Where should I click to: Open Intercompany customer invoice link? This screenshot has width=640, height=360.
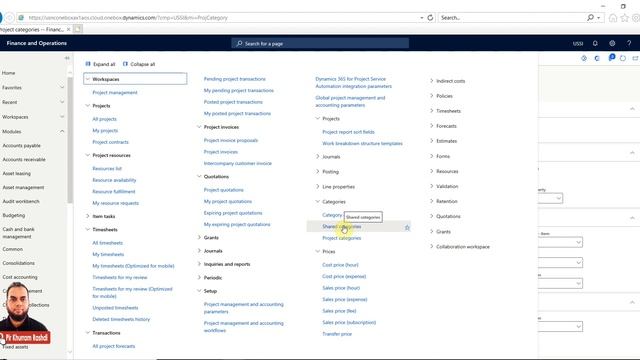[238, 163]
